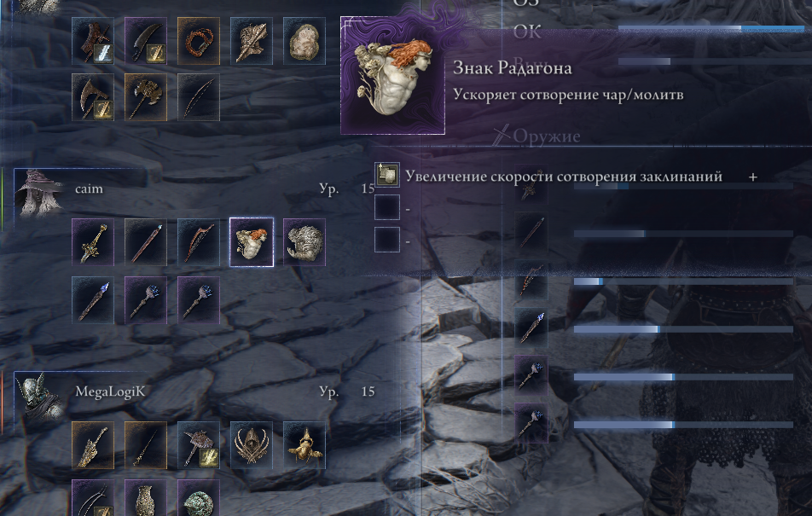Choose the greataxe with golden border
812x516 pixels.
146,97
